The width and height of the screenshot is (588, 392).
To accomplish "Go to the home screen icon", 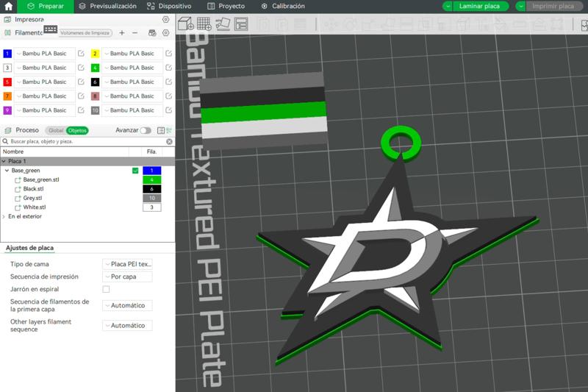I will (x=8, y=7).
